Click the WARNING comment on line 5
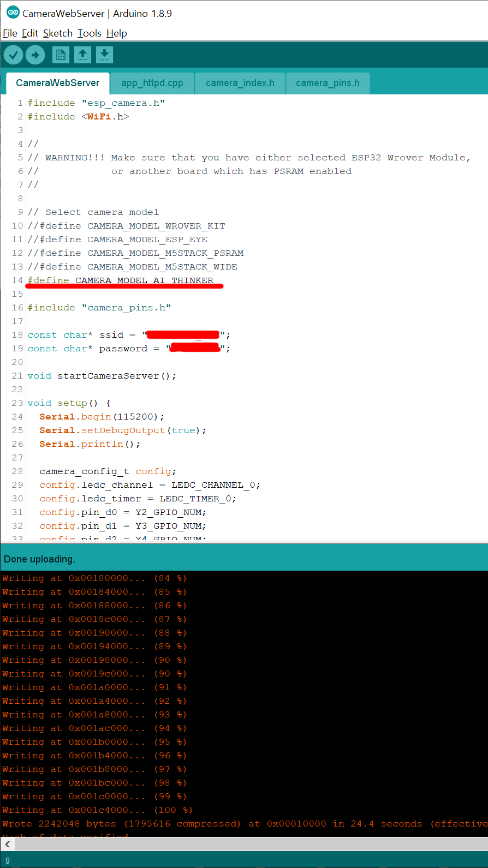This screenshot has width=488, height=868. pyautogui.click(x=249, y=158)
